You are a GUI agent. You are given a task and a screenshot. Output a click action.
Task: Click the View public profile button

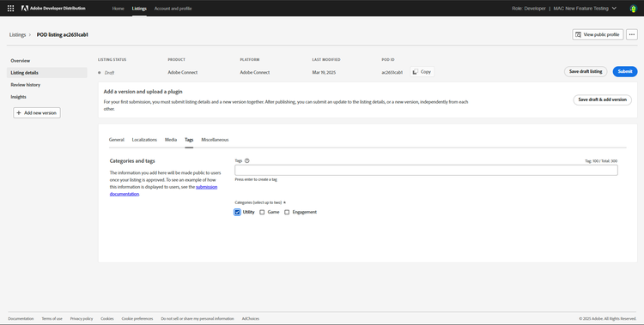(x=598, y=35)
